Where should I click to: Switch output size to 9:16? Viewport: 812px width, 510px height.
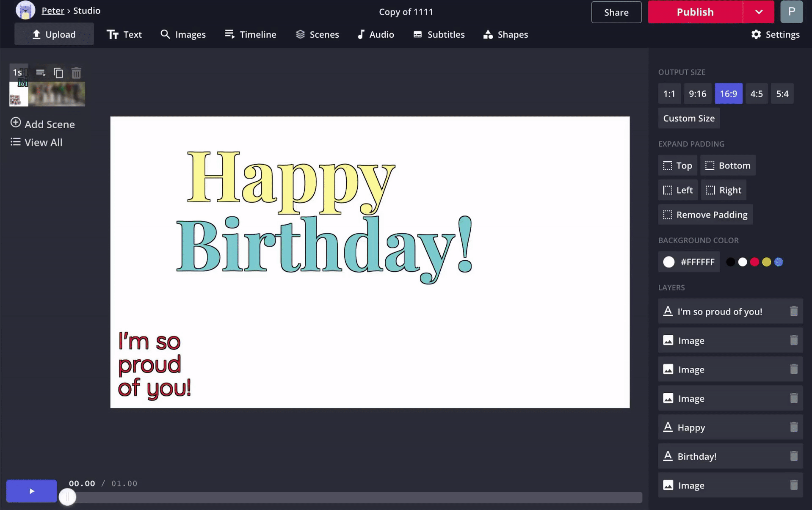point(697,94)
